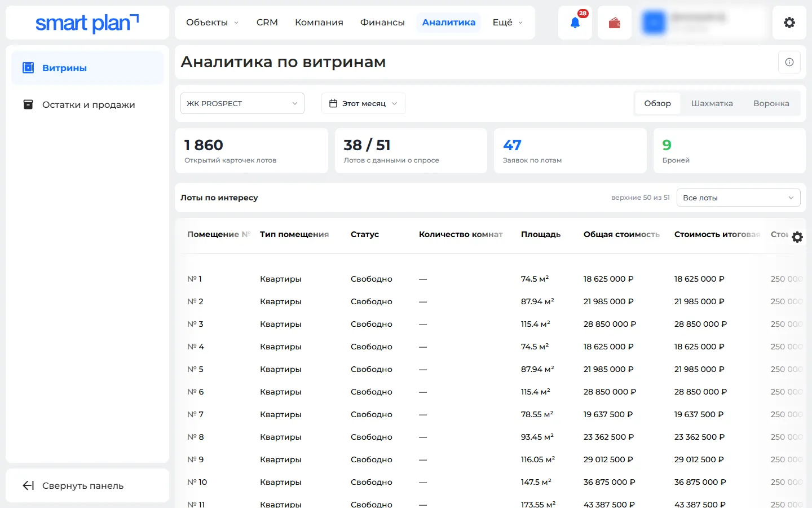
Task: Open the Финансы menu item
Action: (382, 23)
